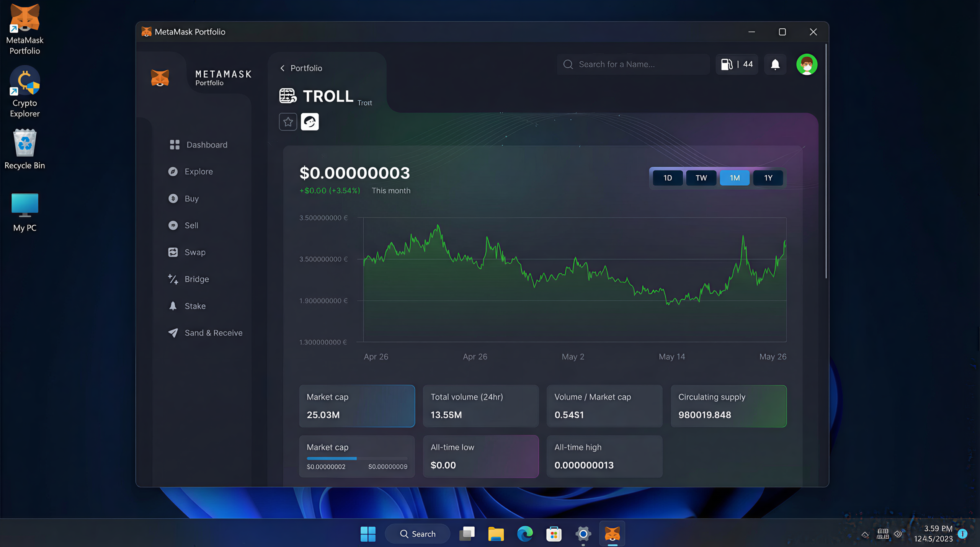Click the gas pump fee indicator
The image size is (980, 547).
click(737, 64)
